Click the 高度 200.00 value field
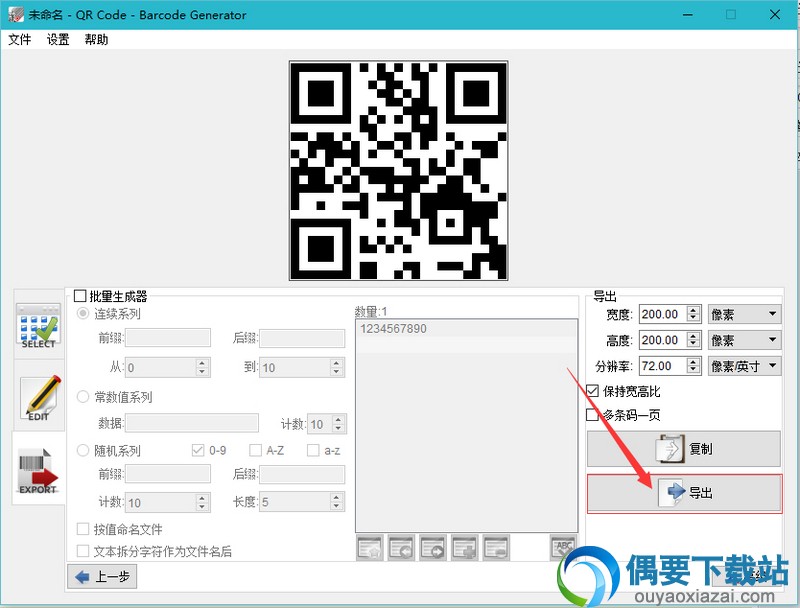 coord(663,340)
